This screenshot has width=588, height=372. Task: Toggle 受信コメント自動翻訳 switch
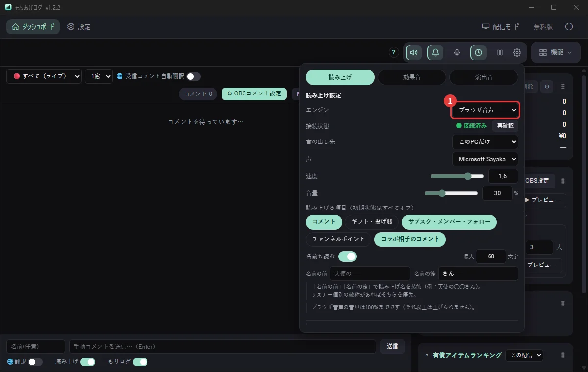(194, 76)
